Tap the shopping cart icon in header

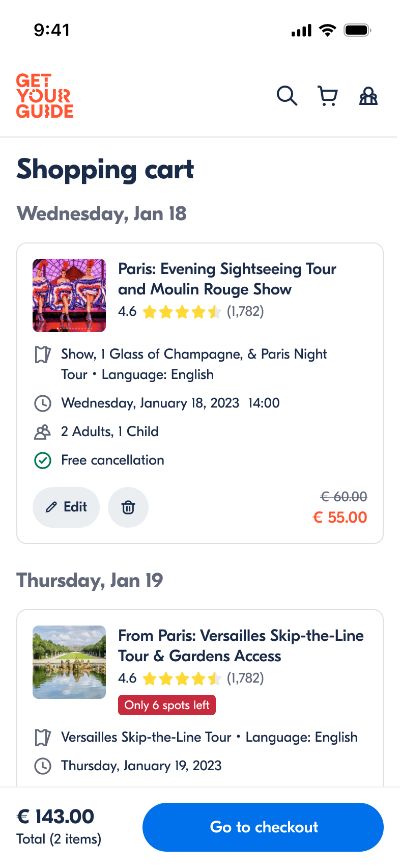[328, 96]
